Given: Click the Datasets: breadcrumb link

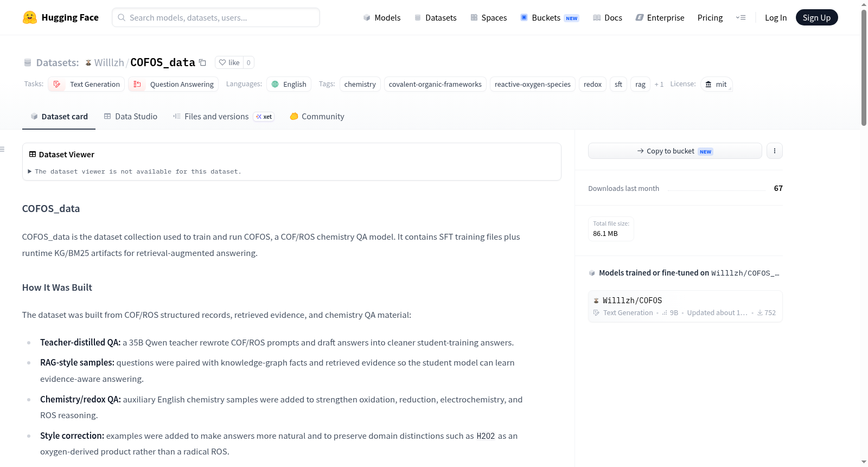Looking at the screenshot, I should point(57,62).
